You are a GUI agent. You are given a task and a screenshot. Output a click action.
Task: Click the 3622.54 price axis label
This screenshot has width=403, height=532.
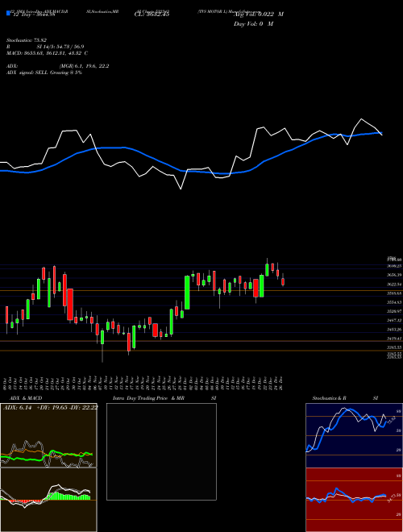(x=394, y=285)
